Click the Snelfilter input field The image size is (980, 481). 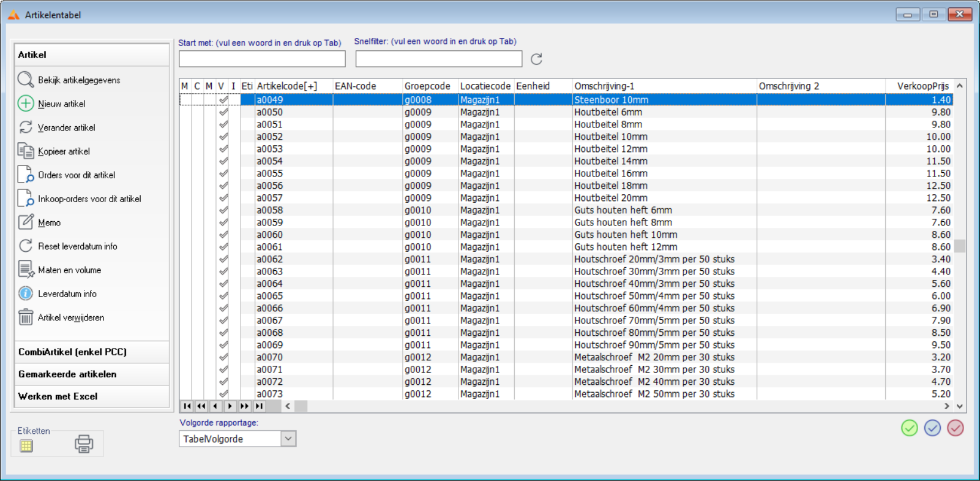(x=438, y=59)
